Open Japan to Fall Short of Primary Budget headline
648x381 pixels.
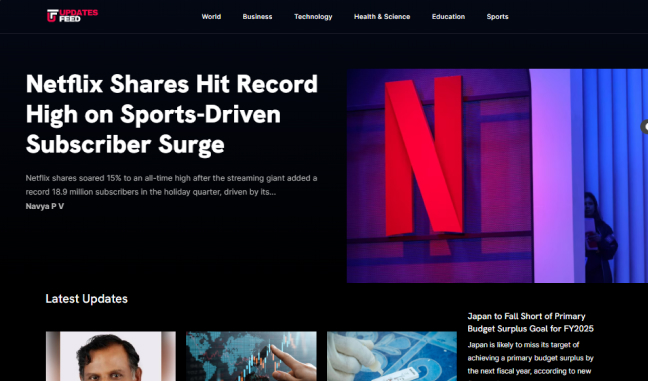530,322
